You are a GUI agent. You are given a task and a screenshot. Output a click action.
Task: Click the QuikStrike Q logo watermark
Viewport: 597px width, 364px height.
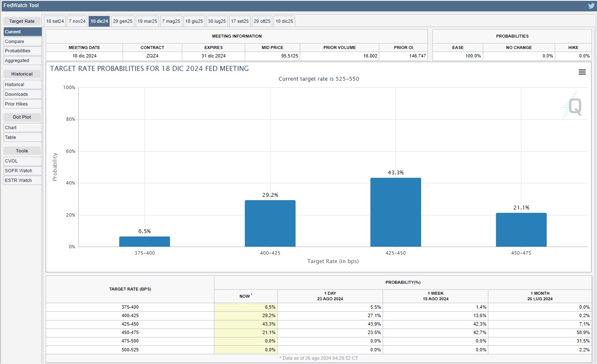pos(574,106)
